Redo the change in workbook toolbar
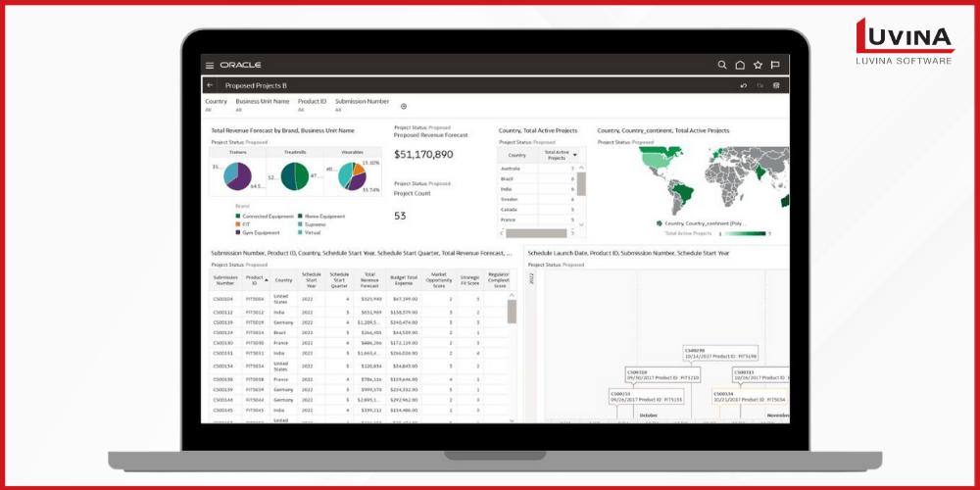The width and height of the screenshot is (980, 490). pos(760,85)
